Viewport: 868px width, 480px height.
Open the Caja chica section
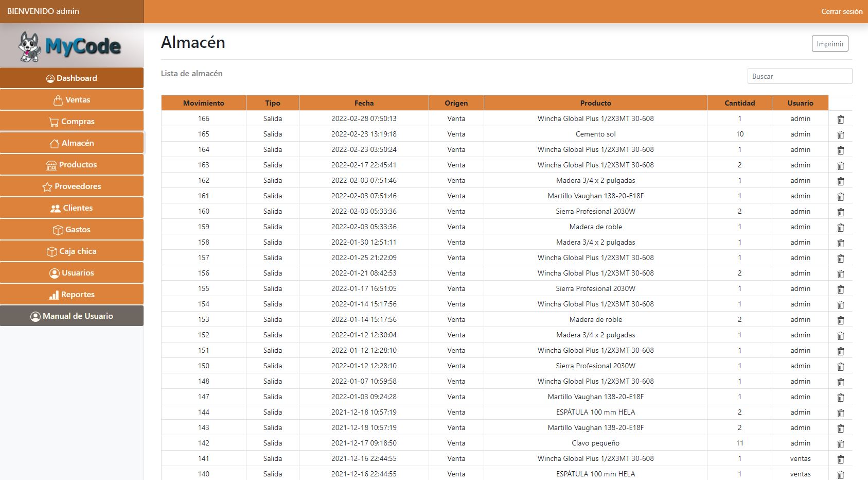coord(72,251)
